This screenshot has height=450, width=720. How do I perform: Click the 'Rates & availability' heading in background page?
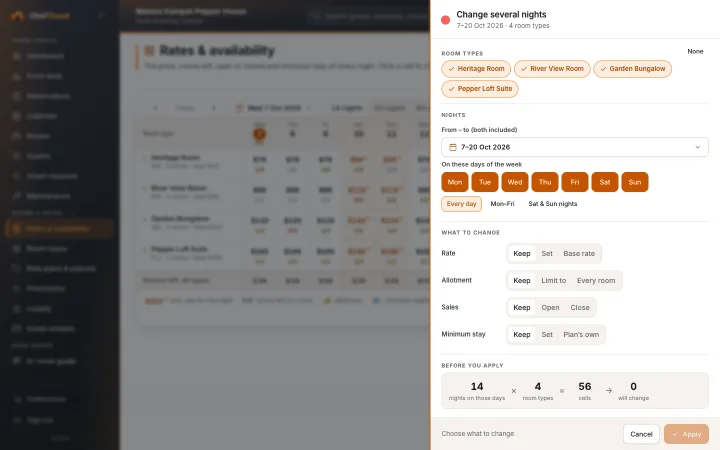(217, 51)
